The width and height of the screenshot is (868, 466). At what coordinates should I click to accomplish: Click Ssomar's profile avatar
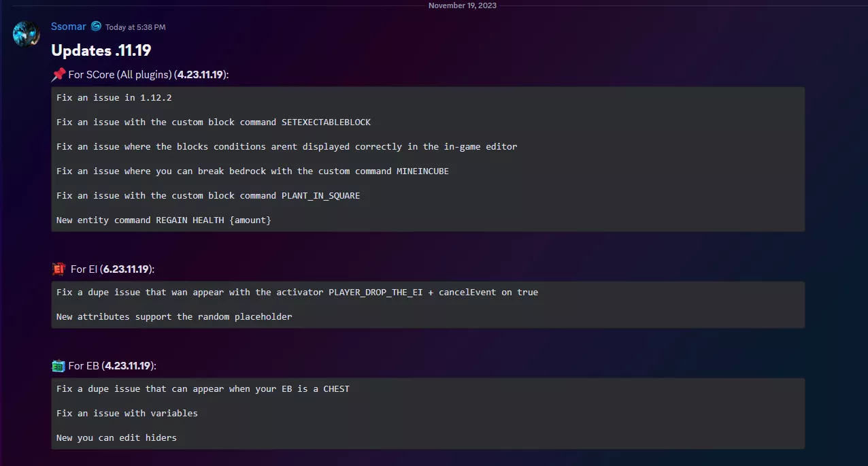[27, 33]
